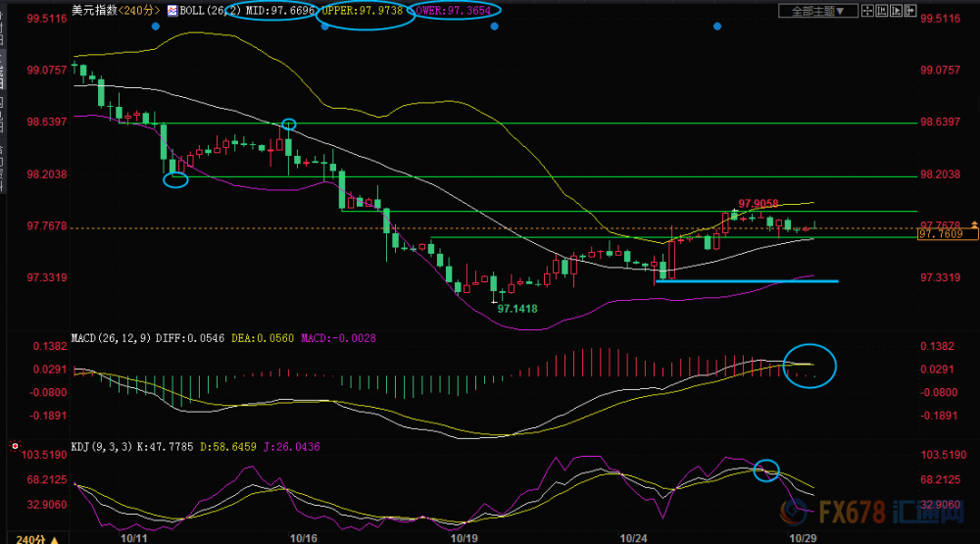Click the 10/29 date on time axis

coord(803,538)
